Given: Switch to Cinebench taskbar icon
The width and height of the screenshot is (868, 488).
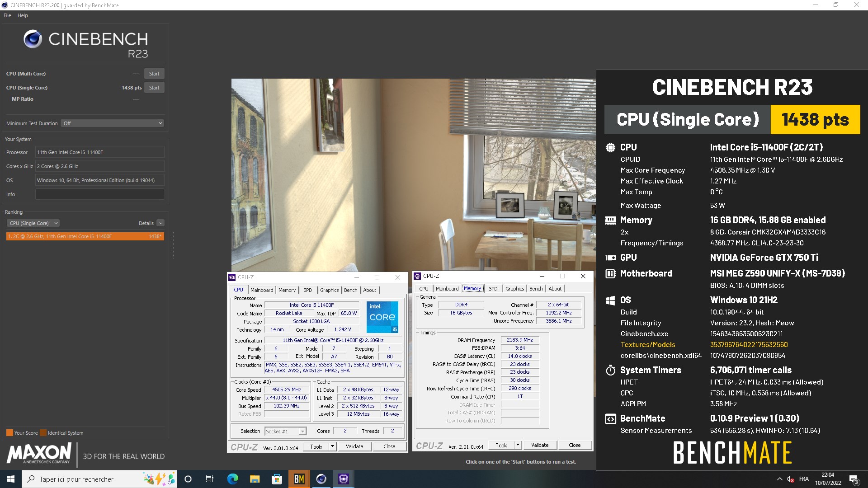Looking at the screenshot, I should coord(321,479).
